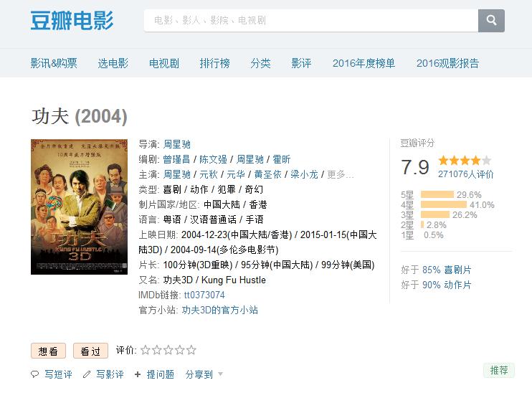The width and height of the screenshot is (532, 398).
Task: Click the 5-star rating percentage bar
Action: (437, 194)
